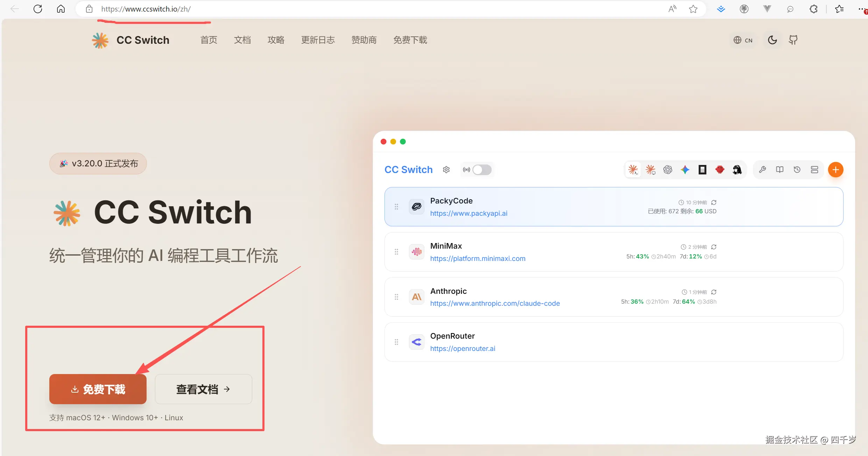
Task: Select the black square app icon
Action: click(x=702, y=170)
